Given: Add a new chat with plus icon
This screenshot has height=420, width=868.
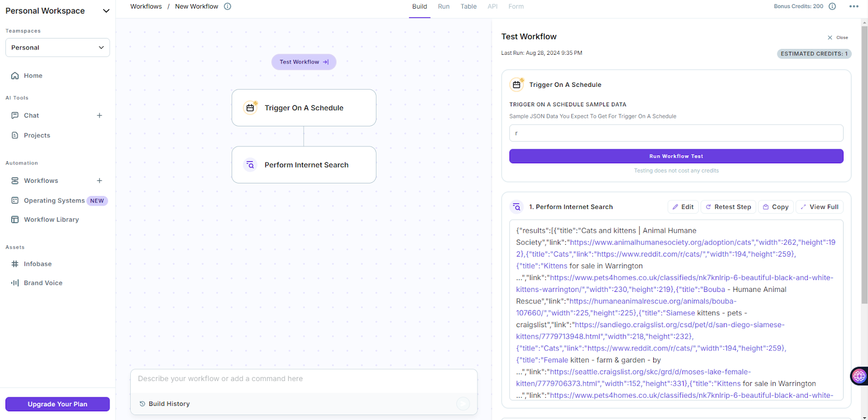Looking at the screenshot, I should click(x=99, y=116).
